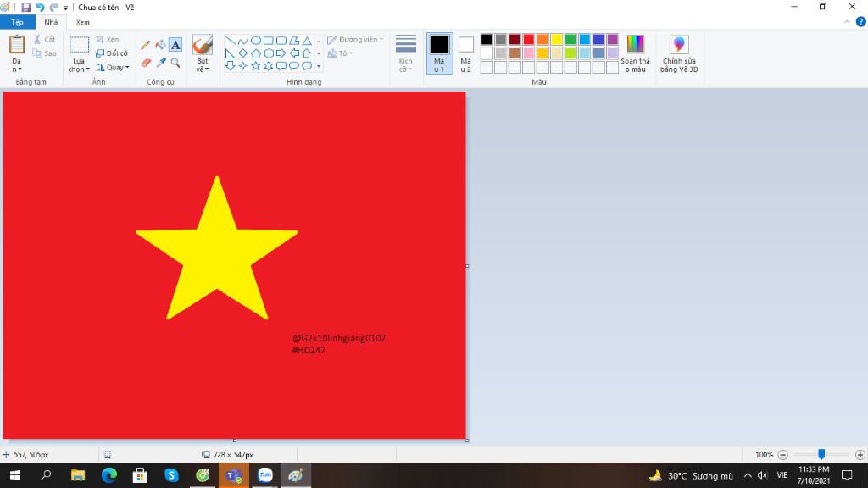
Task: Activate Màu 1 foreground color box
Action: [x=440, y=53]
